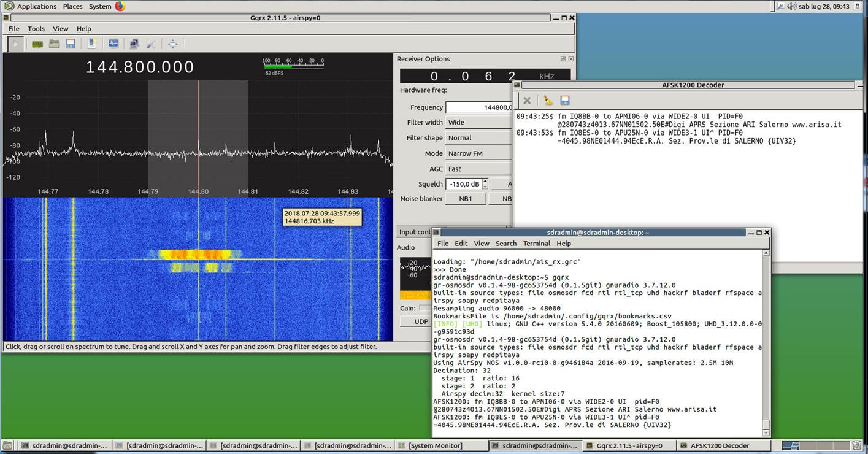
Task: Click the Start DSP play button in Gqrx
Action: 15,44
